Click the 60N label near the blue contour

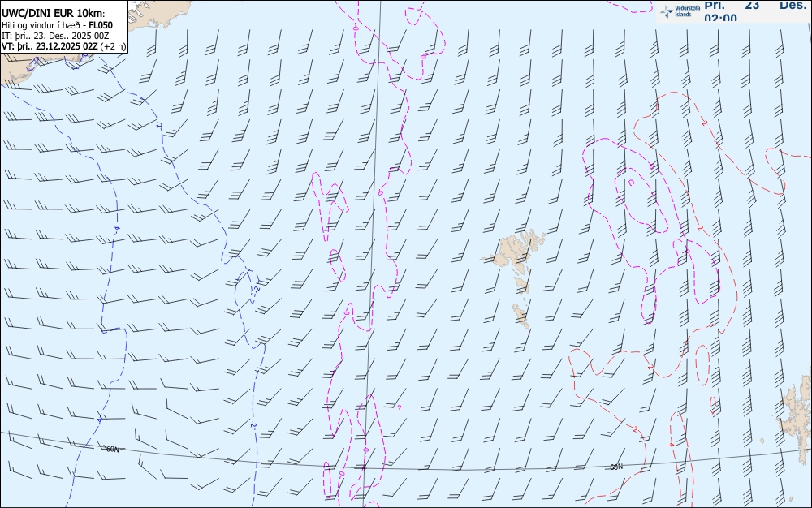112,449
